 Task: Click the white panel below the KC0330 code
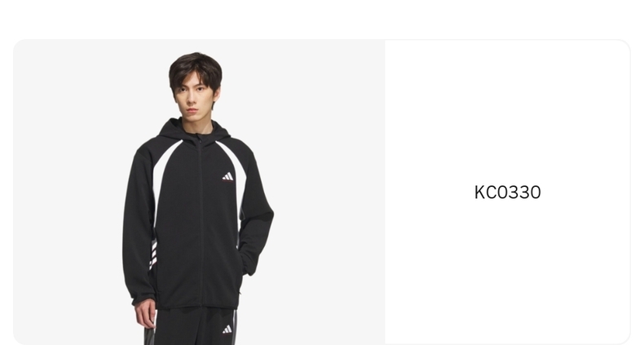[507, 272]
